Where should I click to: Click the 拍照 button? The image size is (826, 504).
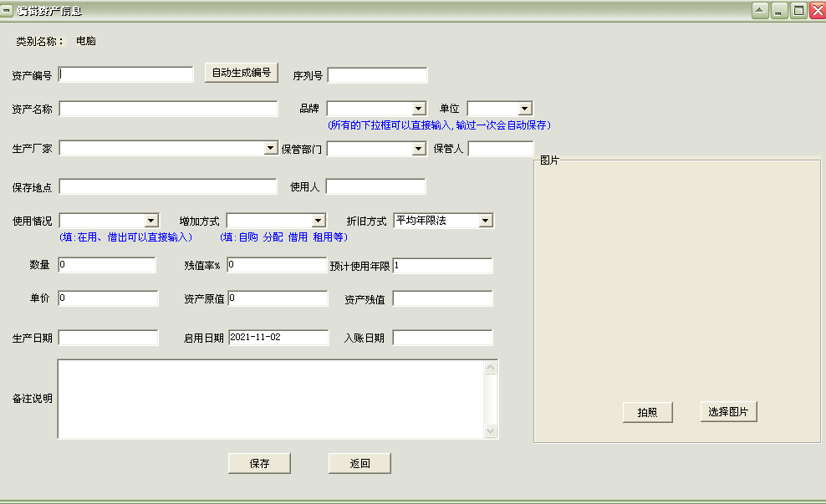coord(647,412)
